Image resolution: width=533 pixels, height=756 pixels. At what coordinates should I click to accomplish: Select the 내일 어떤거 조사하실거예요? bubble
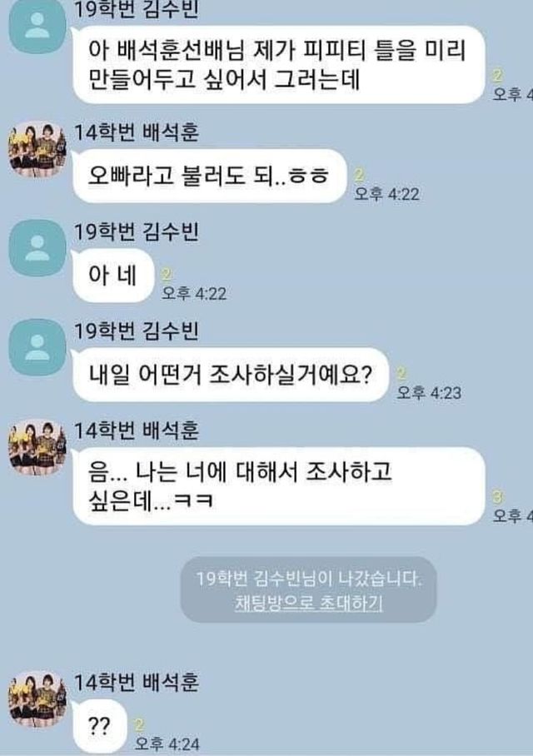tap(231, 375)
